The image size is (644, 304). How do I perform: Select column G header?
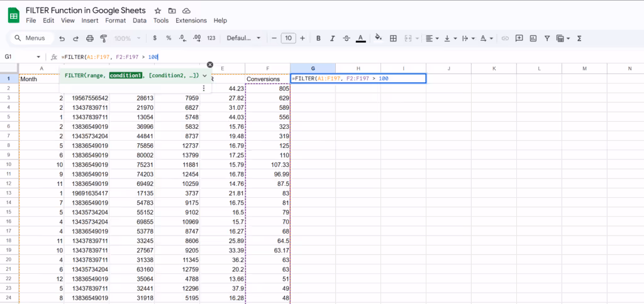(x=313, y=68)
